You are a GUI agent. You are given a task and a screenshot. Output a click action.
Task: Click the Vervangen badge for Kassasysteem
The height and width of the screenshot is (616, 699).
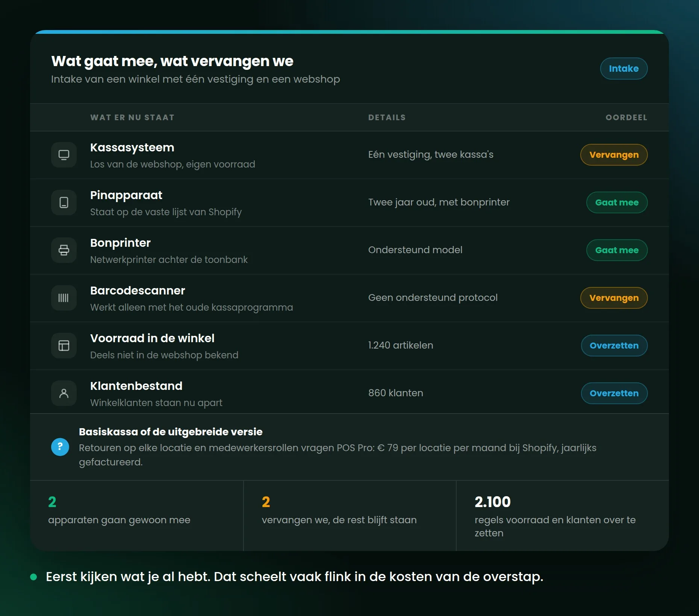pyautogui.click(x=614, y=155)
